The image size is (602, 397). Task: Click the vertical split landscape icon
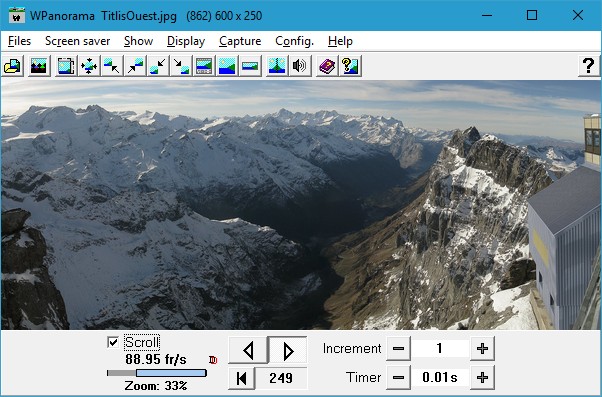coord(277,66)
